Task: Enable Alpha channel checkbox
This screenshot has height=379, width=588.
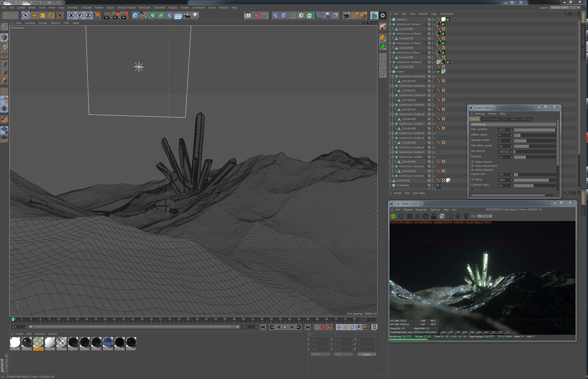Action: tap(473, 162)
